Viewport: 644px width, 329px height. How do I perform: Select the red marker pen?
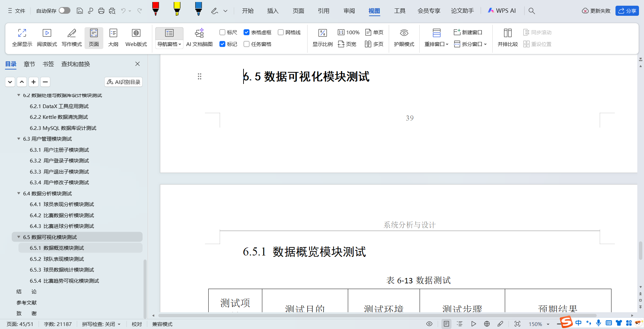pyautogui.click(x=156, y=9)
